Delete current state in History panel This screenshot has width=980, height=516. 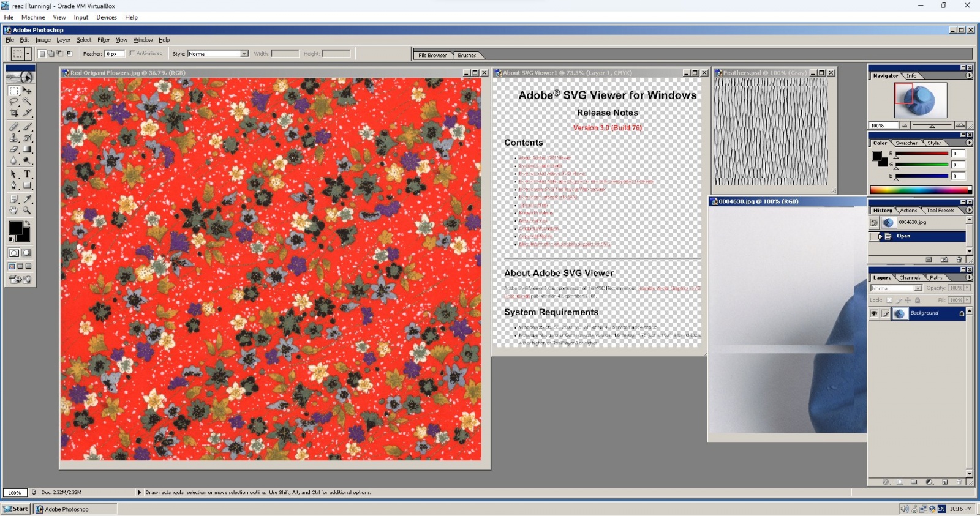point(959,260)
